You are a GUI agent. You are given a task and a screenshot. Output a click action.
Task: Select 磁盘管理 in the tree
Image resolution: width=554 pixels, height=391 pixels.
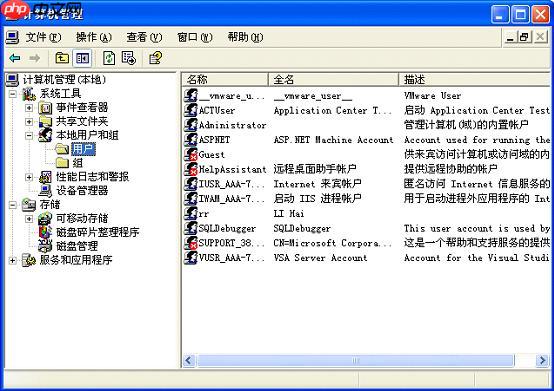[x=77, y=246]
